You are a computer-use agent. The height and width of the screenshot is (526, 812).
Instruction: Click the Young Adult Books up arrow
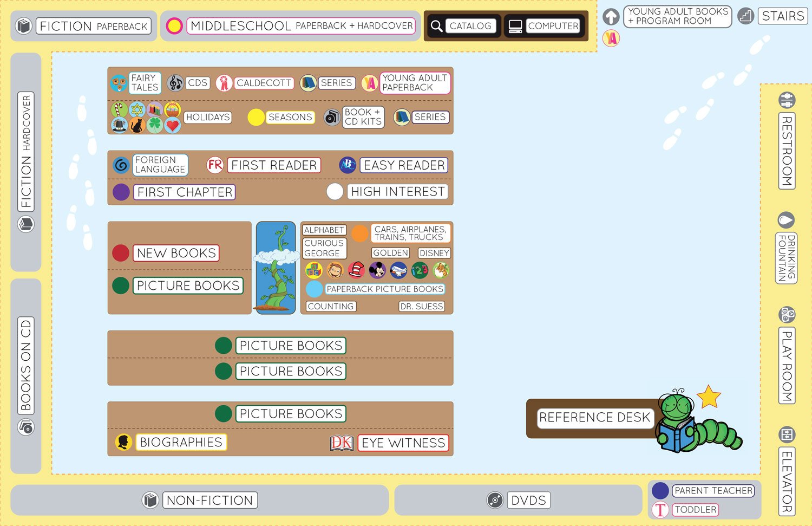(611, 17)
